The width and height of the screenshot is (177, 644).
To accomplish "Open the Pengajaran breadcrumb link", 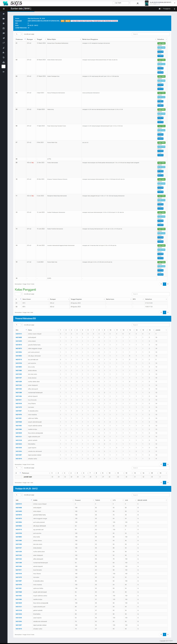I will [x=167, y=9].
